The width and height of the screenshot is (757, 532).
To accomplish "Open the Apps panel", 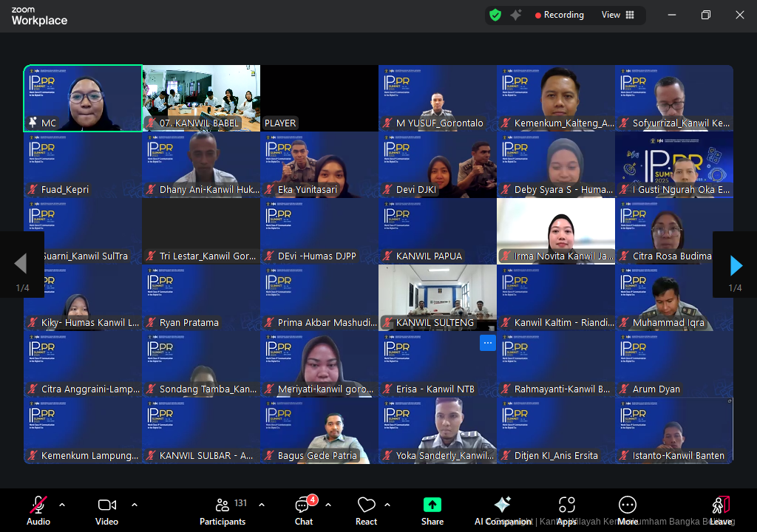I will 567,511.
